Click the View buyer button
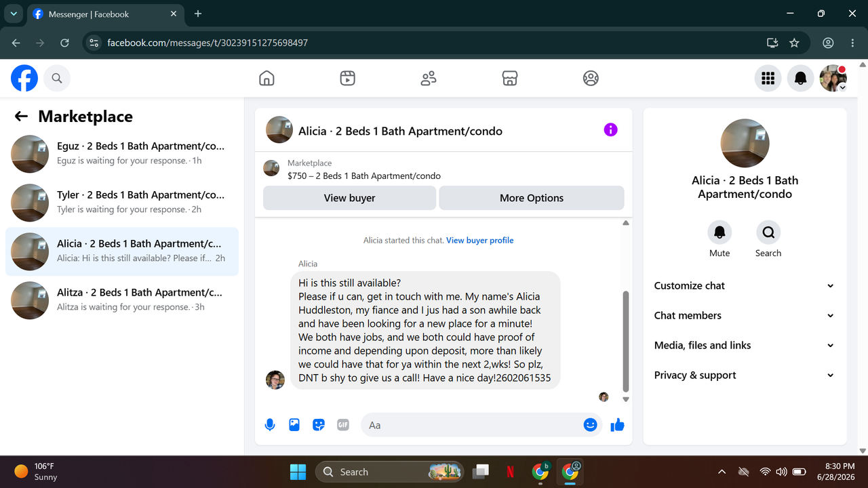This screenshot has height=488, width=868. click(349, 198)
